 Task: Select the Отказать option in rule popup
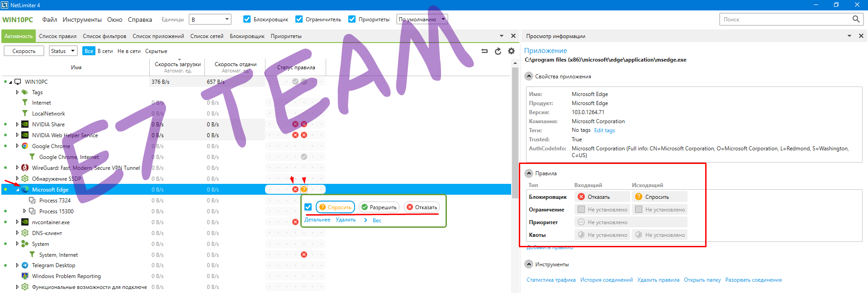point(422,207)
